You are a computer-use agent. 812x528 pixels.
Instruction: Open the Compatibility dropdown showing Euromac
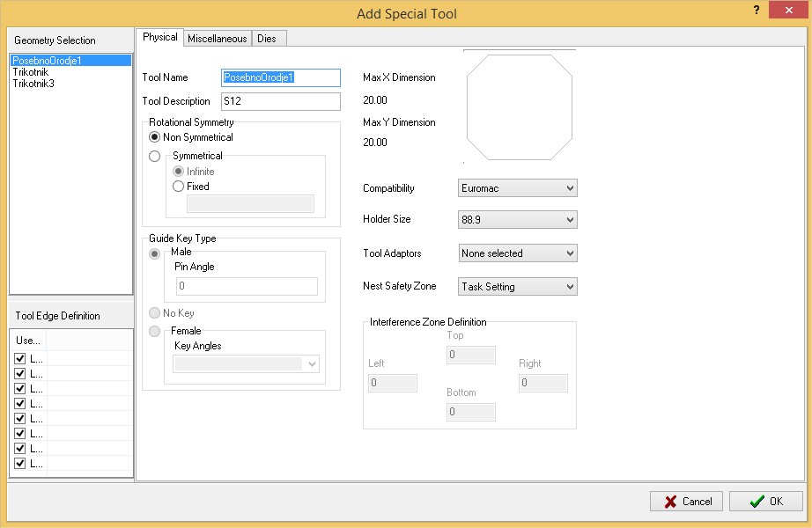pos(518,188)
